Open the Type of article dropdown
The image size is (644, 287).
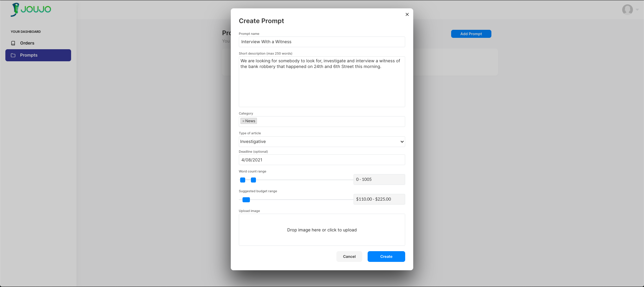click(322, 142)
